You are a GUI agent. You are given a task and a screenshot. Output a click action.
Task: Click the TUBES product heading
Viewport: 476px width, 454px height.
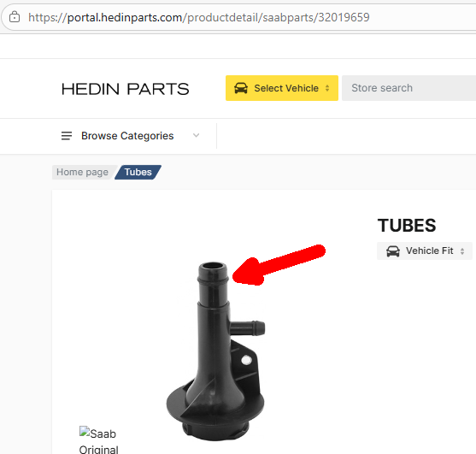[x=407, y=226]
